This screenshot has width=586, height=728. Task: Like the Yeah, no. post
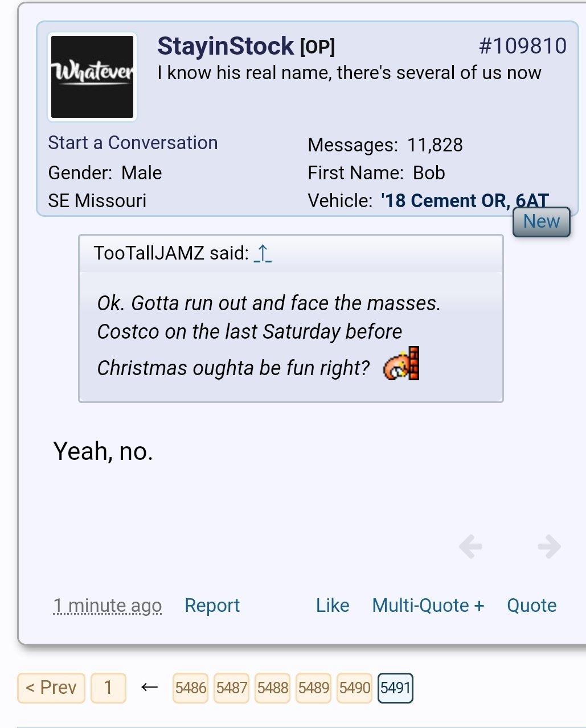coord(333,606)
